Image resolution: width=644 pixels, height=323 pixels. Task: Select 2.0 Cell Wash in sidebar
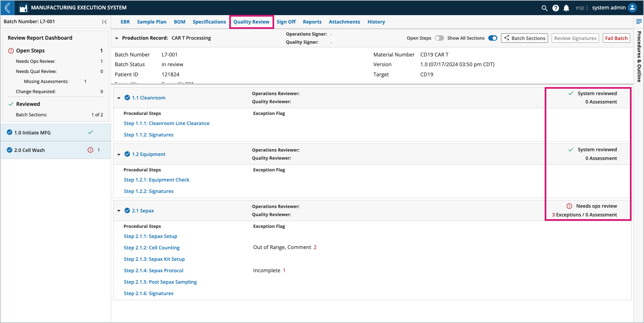[x=56, y=150]
